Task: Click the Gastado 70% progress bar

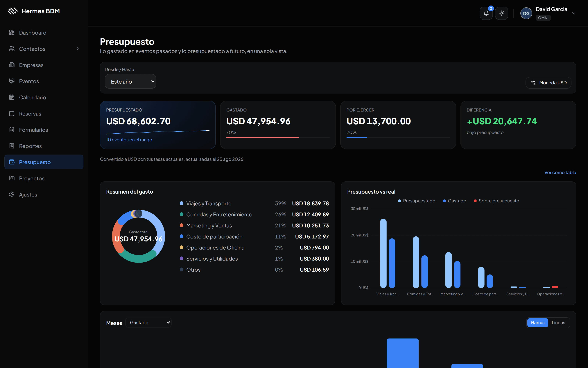Action: pos(278,138)
